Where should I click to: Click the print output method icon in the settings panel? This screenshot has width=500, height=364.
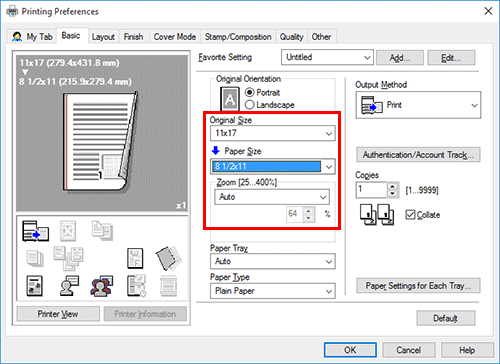(35, 231)
